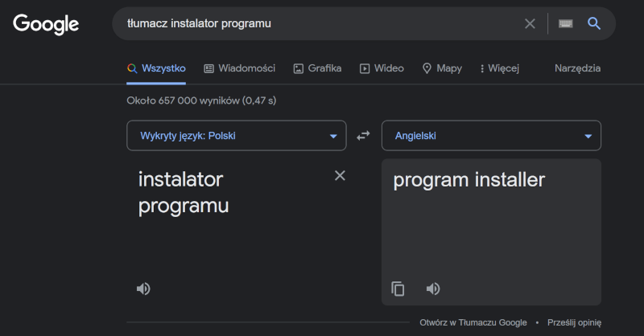Swap source and target languages
The image size is (644, 336).
364,136
